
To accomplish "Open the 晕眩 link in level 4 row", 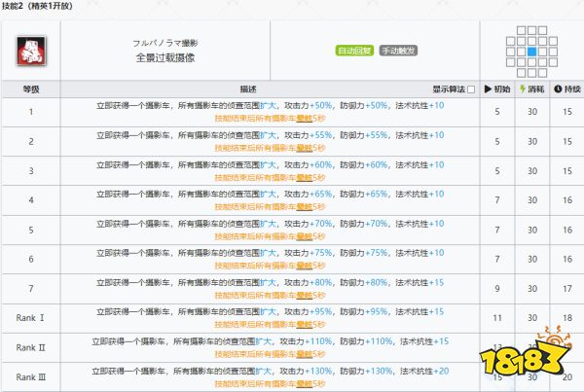I will pyautogui.click(x=305, y=206).
